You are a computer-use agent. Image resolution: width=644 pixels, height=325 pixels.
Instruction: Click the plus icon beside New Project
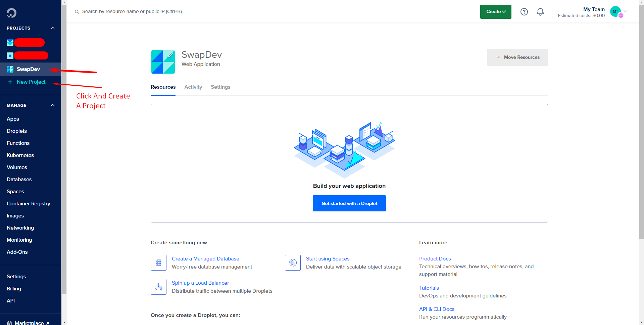click(10, 82)
